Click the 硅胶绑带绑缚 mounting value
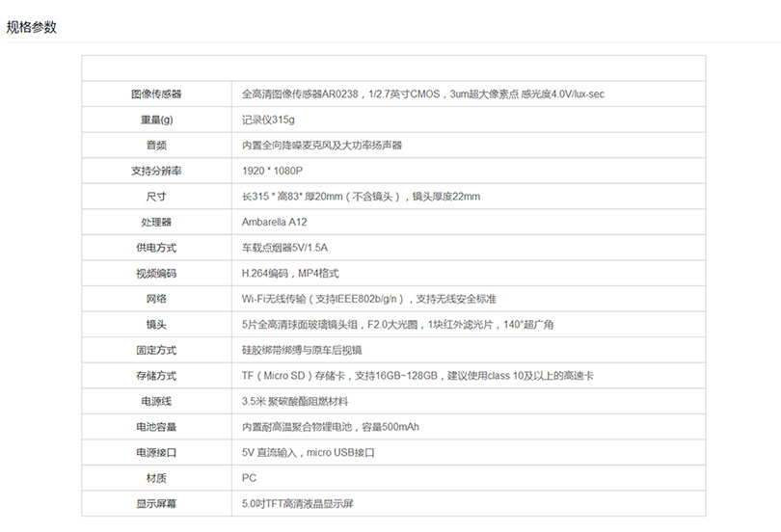Screen dimensions: 781x532 click(302, 351)
